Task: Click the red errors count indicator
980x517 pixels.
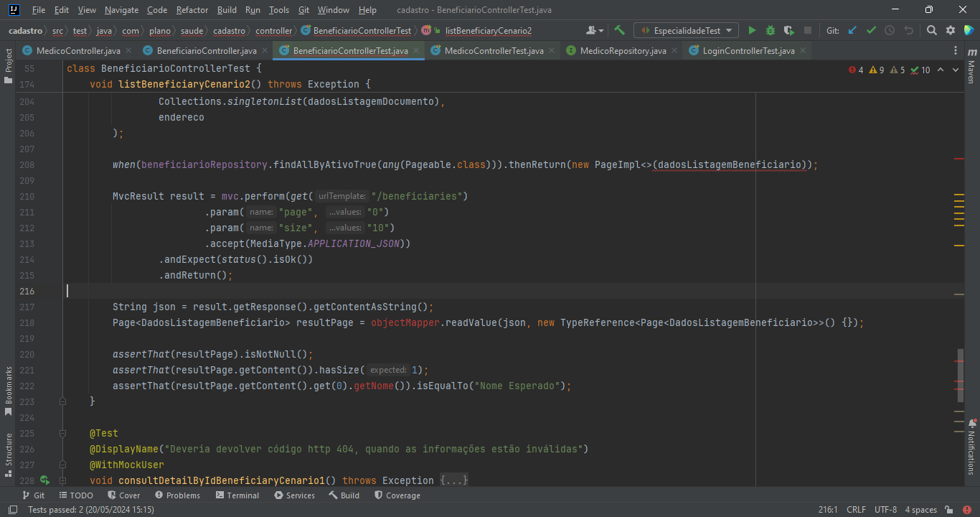Action: coord(855,70)
